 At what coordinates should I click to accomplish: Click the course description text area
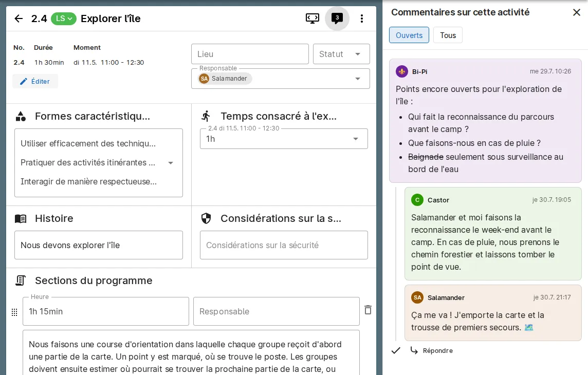tap(191, 352)
